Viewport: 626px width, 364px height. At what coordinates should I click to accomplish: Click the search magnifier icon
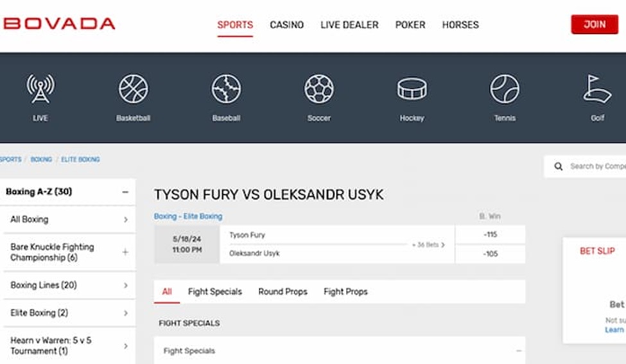(559, 166)
